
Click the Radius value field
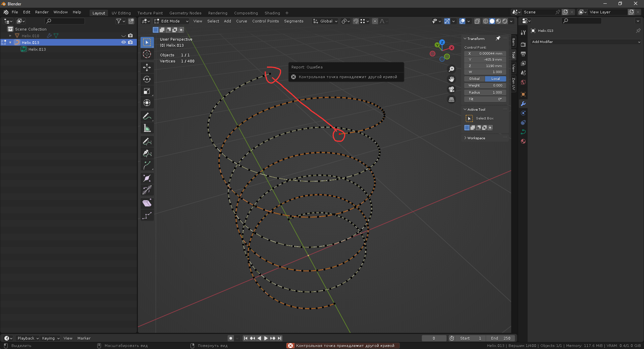pos(485,93)
